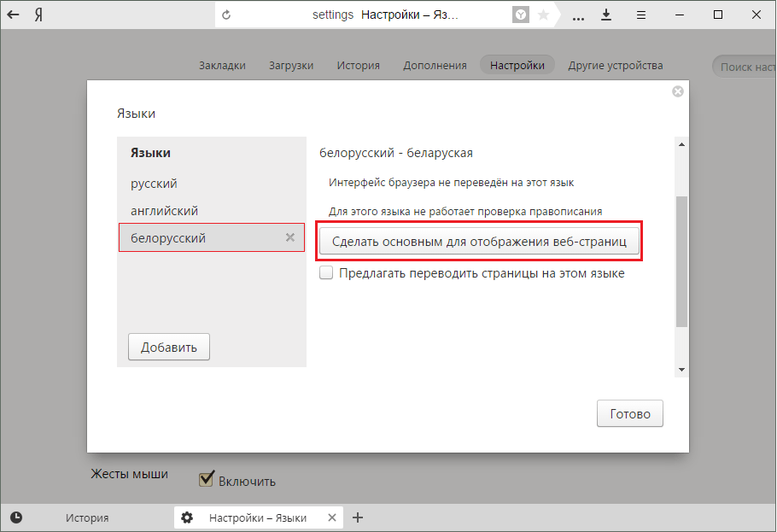Screen dimensions: 777x532
Task: Remove Belarusian language with the X
Action: 290,237
